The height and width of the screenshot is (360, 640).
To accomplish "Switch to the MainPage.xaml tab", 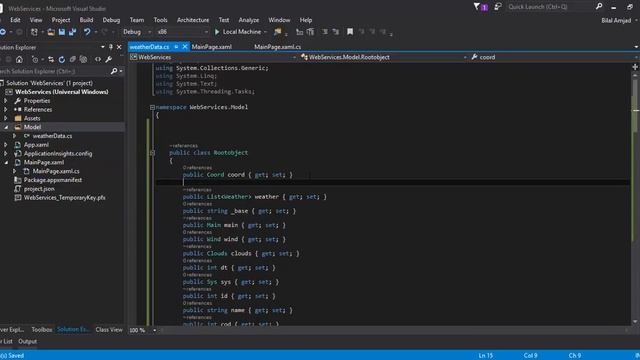I will pos(211,47).
